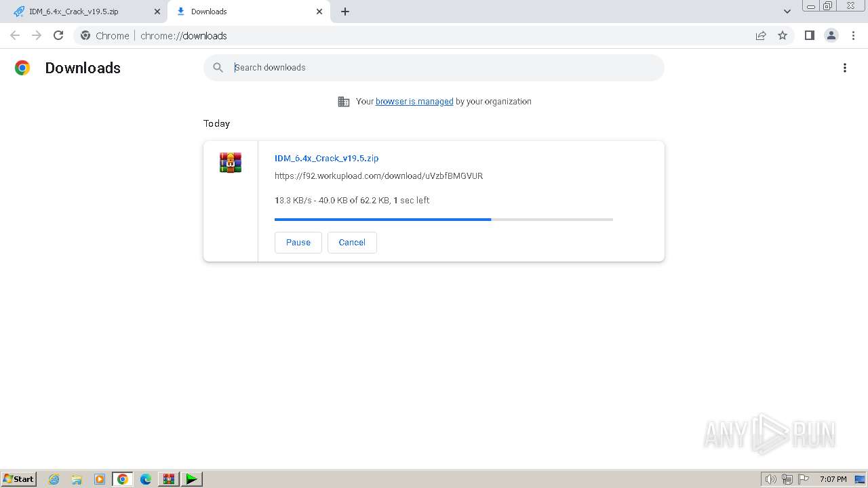The width and height of the screenshot is (868, 488).
Task: Open the media player taskbar icon
Action: (100, 479)
